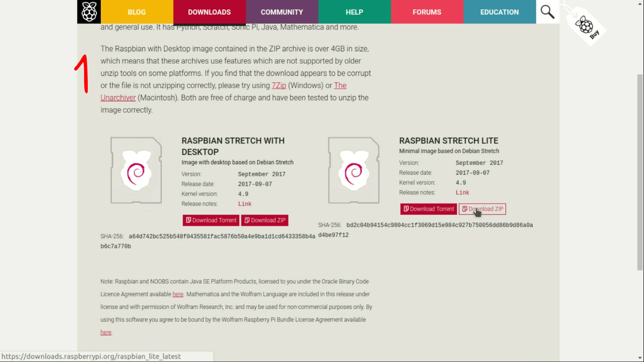Screen dimensions: 644x362
Task: Click the Lite release date 2017-09-07
Action: [x=473, y=173]
